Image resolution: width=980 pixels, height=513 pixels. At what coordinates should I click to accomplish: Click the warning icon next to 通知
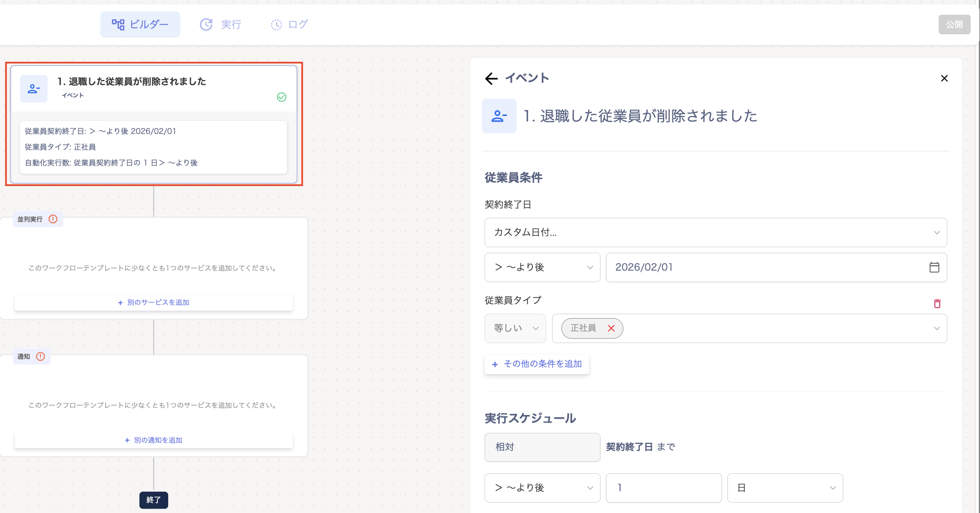(x=40, y=356)
